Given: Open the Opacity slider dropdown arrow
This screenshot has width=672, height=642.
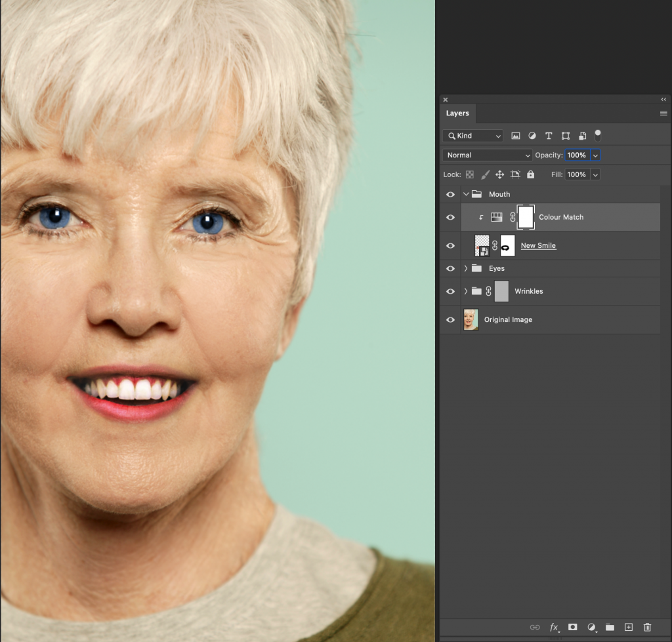Looking at the screenshot, I should pos(595,155).
